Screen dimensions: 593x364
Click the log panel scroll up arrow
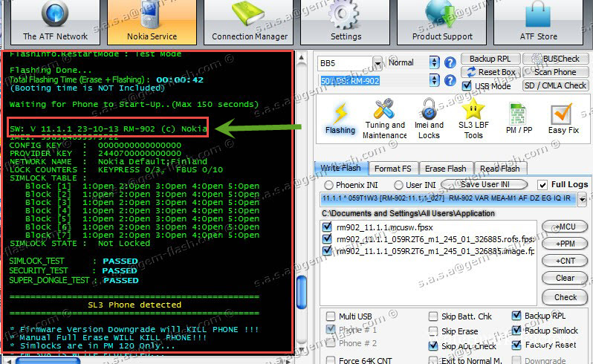[302, 57]
